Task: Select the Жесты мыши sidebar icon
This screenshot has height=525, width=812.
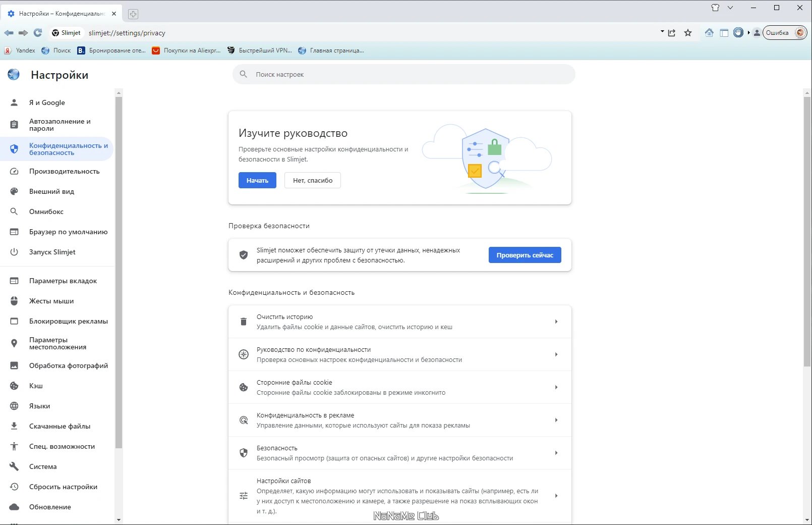Action: 14,301
